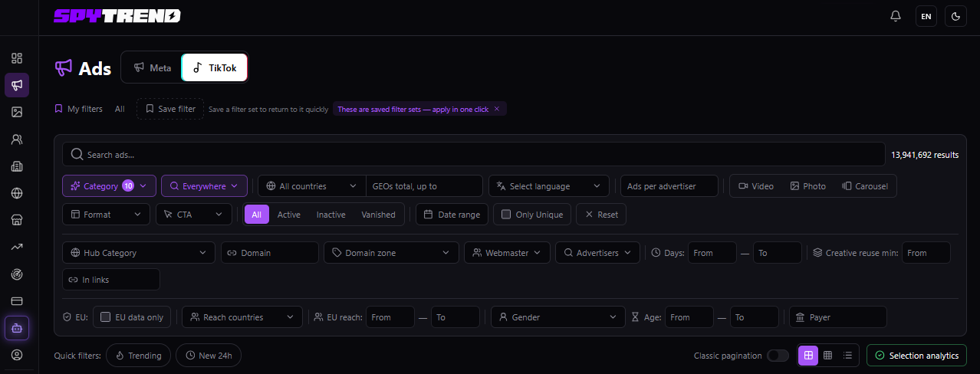Click the GEOs total, up to field
980x374 pixels.
pyautogui.click(x=424, y=186)
